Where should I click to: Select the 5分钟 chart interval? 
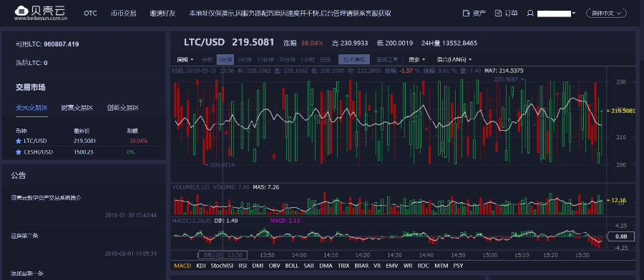[x=244, y=59]
